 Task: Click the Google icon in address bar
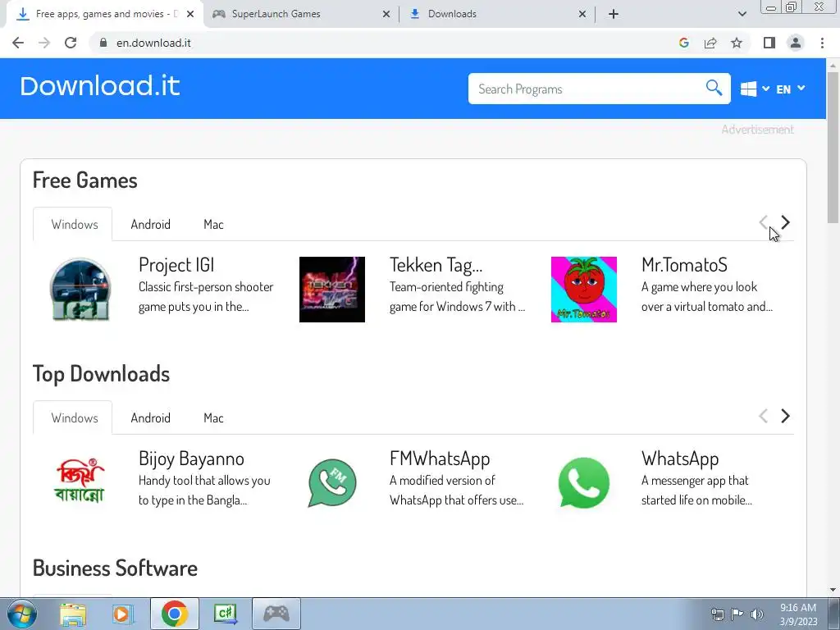click(x=683, y=43)
